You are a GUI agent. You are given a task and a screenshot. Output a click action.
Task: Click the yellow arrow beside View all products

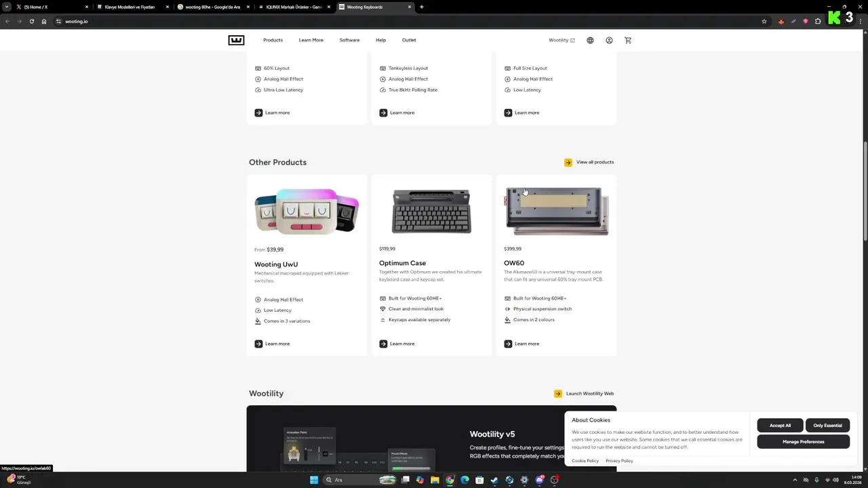(x=568, y=162)
